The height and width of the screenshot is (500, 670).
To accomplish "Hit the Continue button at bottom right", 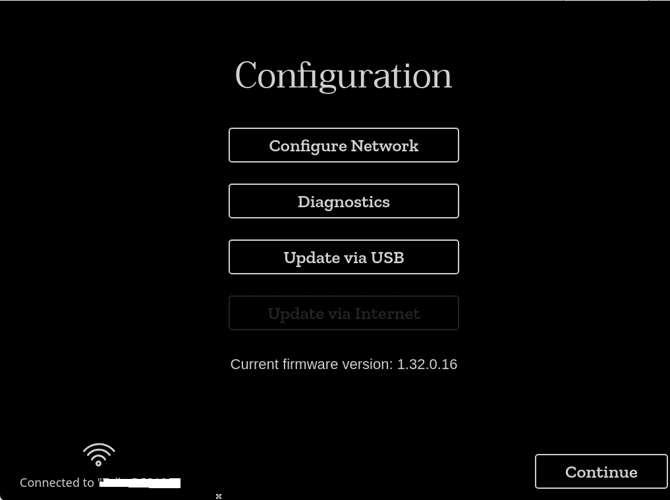I will pyautogui.click(x=601, y=472).
